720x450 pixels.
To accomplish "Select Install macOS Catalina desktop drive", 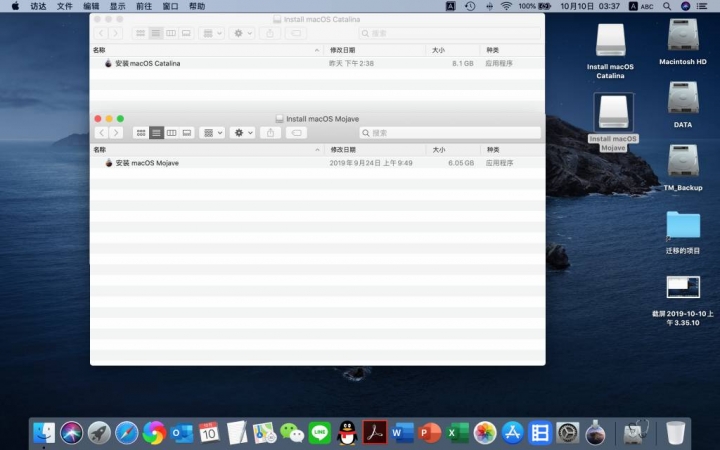I will (x=610, y=40).
